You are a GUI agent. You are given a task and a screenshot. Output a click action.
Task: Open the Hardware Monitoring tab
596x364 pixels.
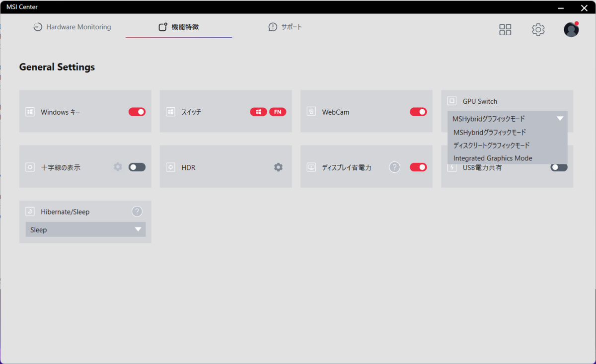pos(72,27)
